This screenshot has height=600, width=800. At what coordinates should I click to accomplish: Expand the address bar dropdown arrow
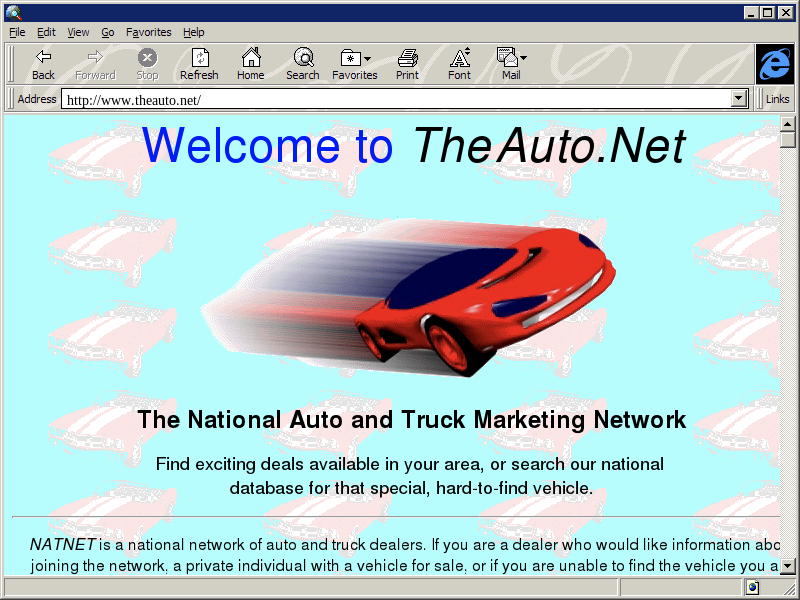(x=739, y=99)
